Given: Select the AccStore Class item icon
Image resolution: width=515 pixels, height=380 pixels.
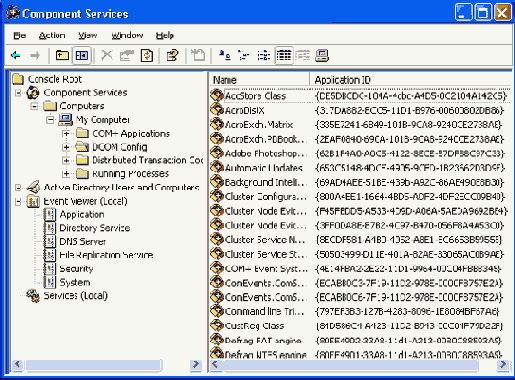Looking at the screenshot, I should [217, 95].
